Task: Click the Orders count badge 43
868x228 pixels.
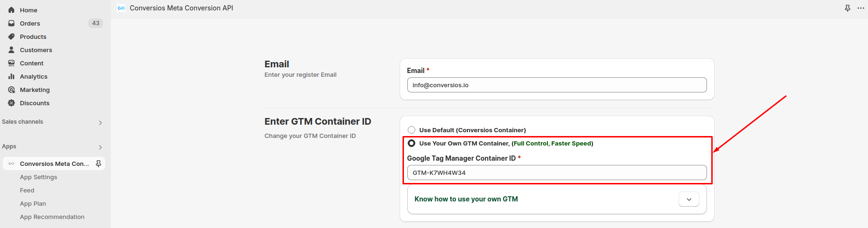Action: [x=96, y=23]
